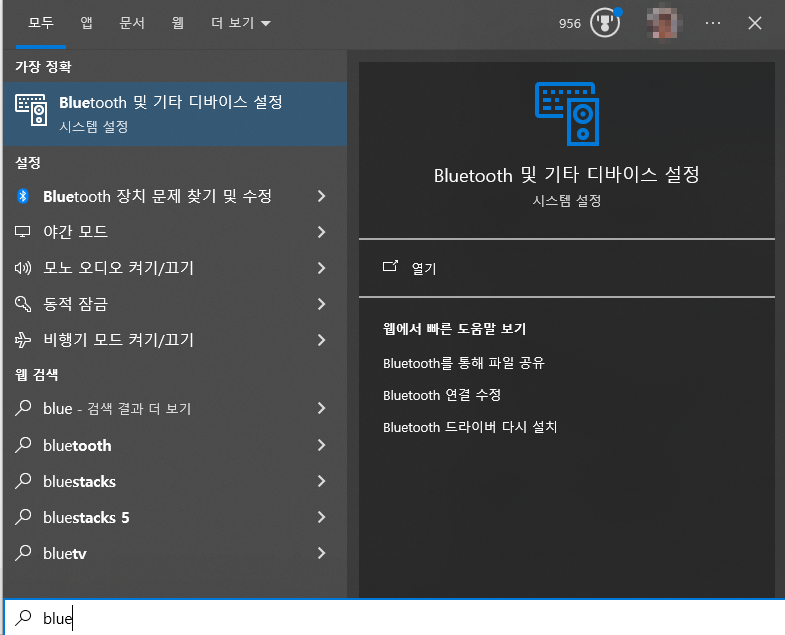Click the speaker icon for 모노 오디오
Viewport: 785px width, 635px height.
(x=23, y=268)
